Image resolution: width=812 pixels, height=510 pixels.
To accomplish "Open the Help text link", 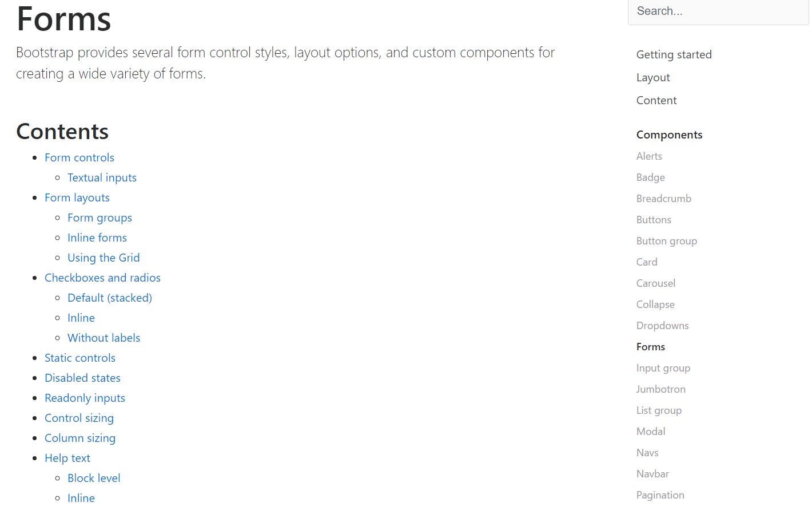I will (67, 458).
